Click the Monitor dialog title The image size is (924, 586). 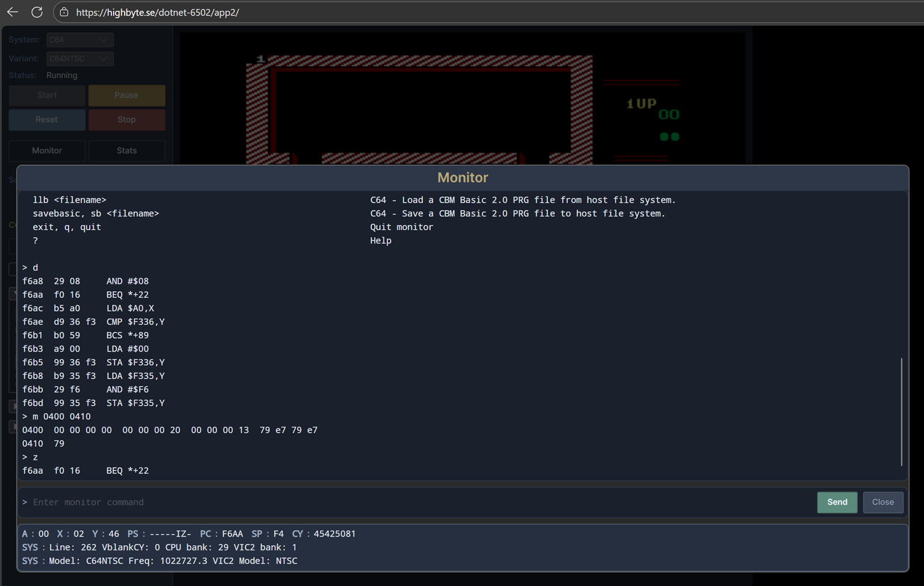[463, 177]
